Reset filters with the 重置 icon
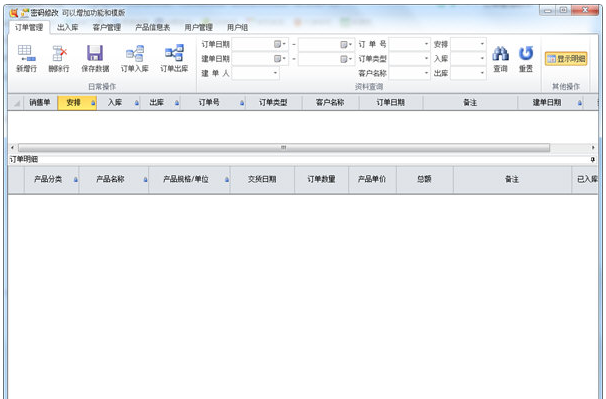The image size is (606, 399). pos(526,54)
